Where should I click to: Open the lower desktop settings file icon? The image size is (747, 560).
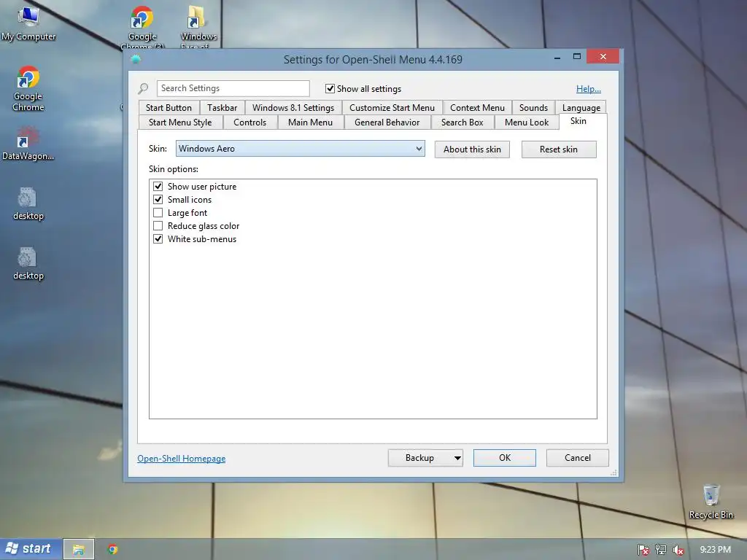point(28,263)
